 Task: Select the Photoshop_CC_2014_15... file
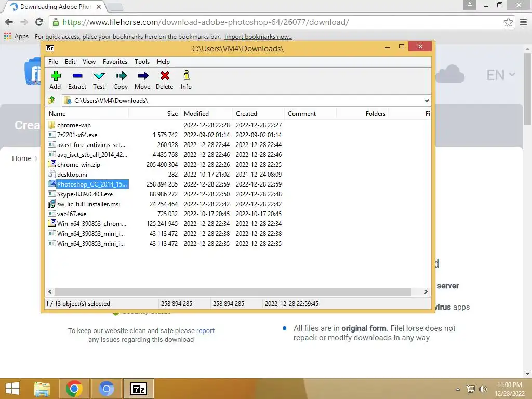[92, 184]
